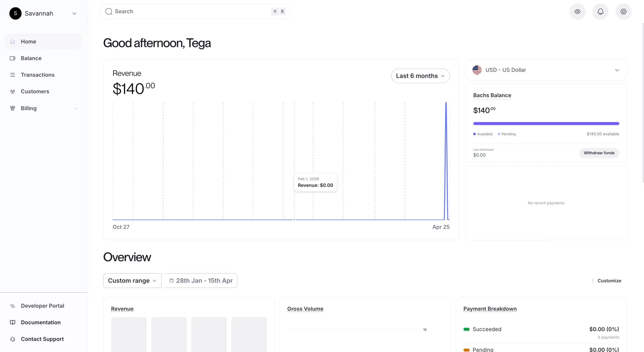Image resolution: width=644 pixels, height=352 pixels.
Task: Click the Customers people icon
Action: (13, 91)
